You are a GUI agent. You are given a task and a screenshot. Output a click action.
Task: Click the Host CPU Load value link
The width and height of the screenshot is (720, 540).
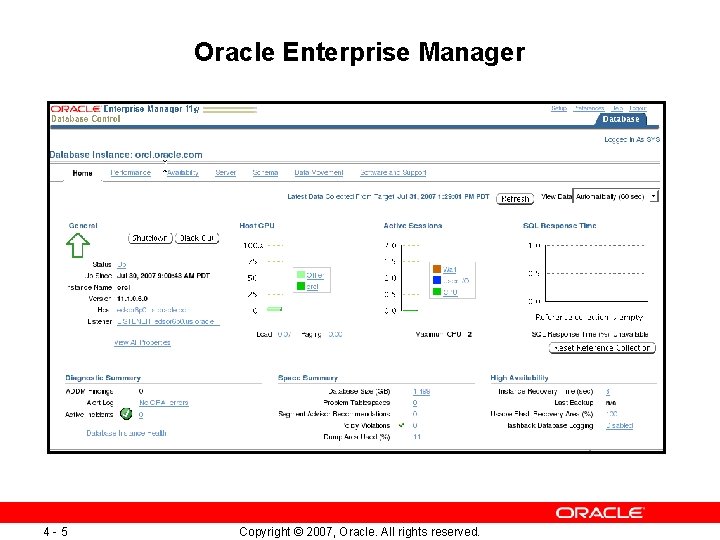[284, 334]
